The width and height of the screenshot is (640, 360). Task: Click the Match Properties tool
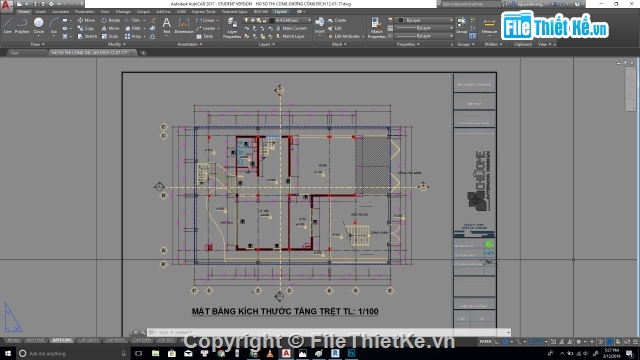point(376,28)
